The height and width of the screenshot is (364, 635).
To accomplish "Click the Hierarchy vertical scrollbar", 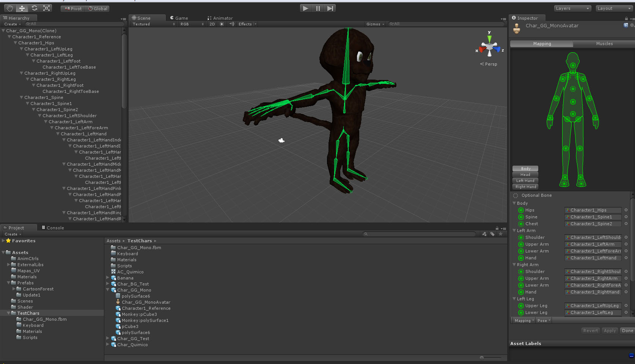I will [124, 72].
